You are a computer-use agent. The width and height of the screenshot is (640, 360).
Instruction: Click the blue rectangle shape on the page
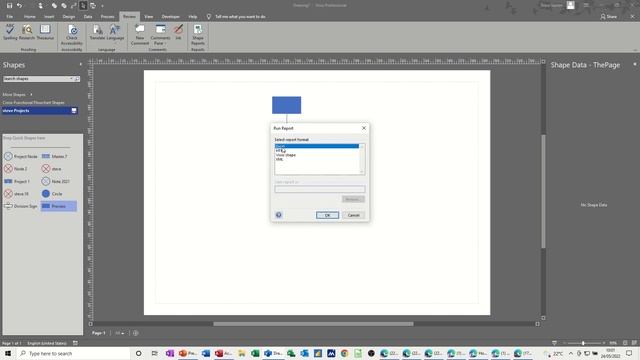click(287, 105)
